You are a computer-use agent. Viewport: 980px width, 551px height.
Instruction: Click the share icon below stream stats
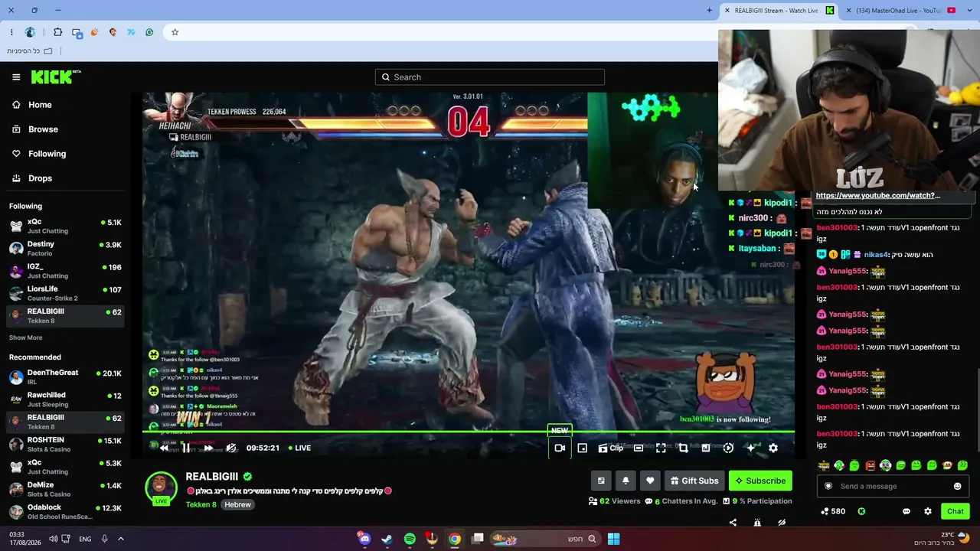[x=733, y=523]
